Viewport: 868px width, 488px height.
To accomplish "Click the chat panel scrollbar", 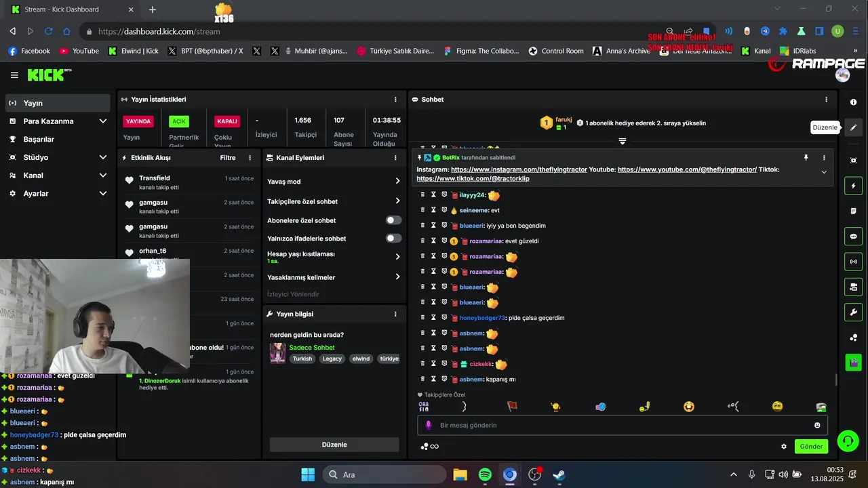I will tap(836, 380).
